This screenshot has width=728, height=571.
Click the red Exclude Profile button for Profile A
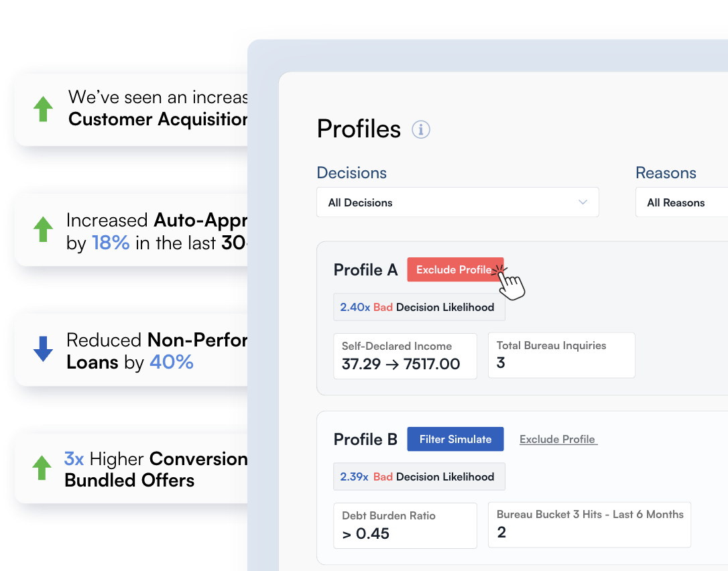pyautogui.click(x=455, y=269)
